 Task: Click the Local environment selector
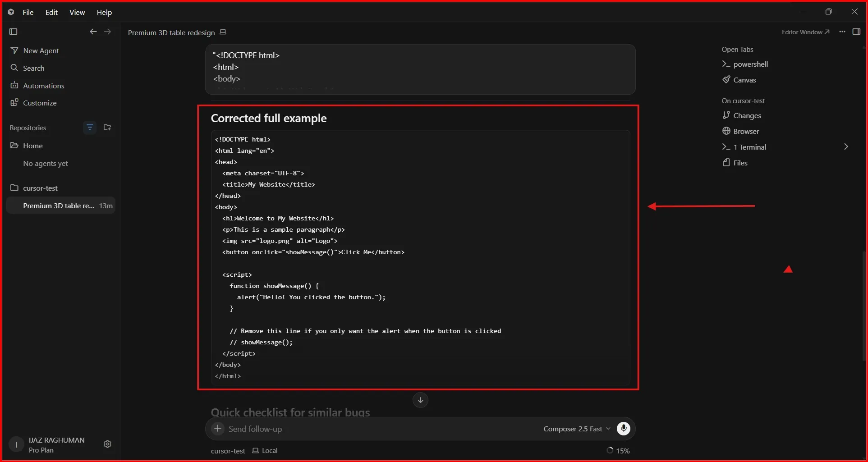(x=265, y=451)
